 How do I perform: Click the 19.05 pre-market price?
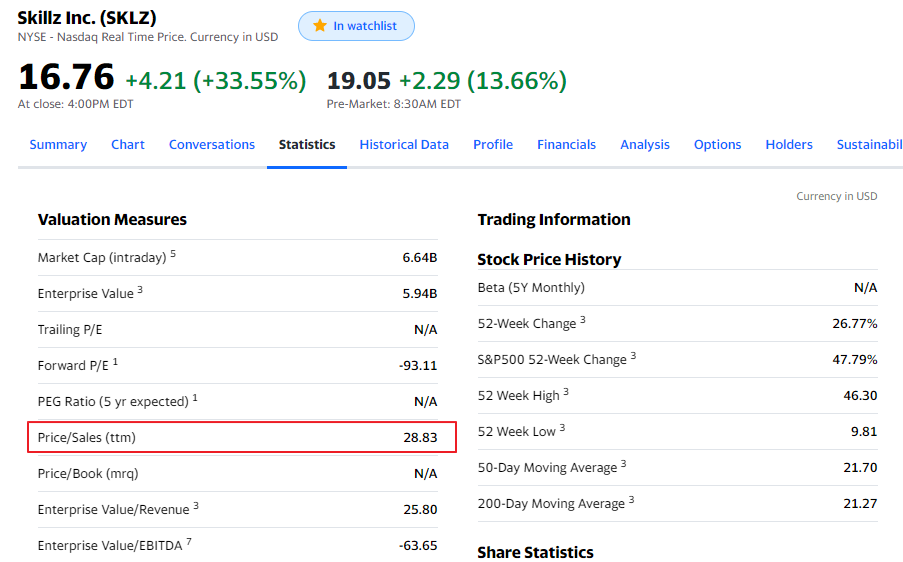point(359,81)
